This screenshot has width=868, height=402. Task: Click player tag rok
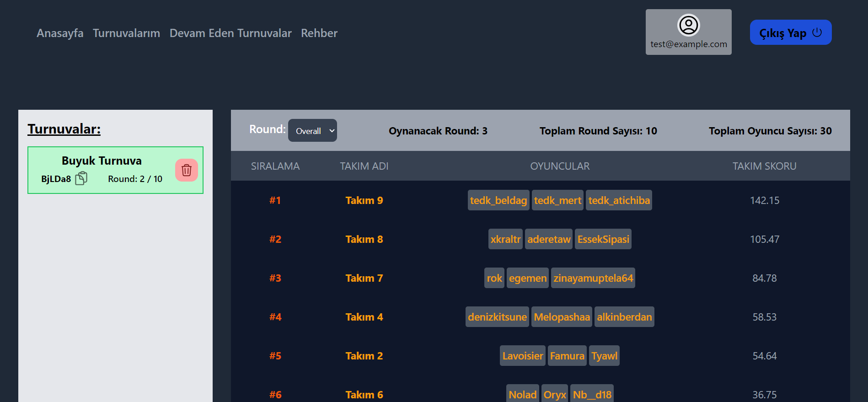[494, 278]
